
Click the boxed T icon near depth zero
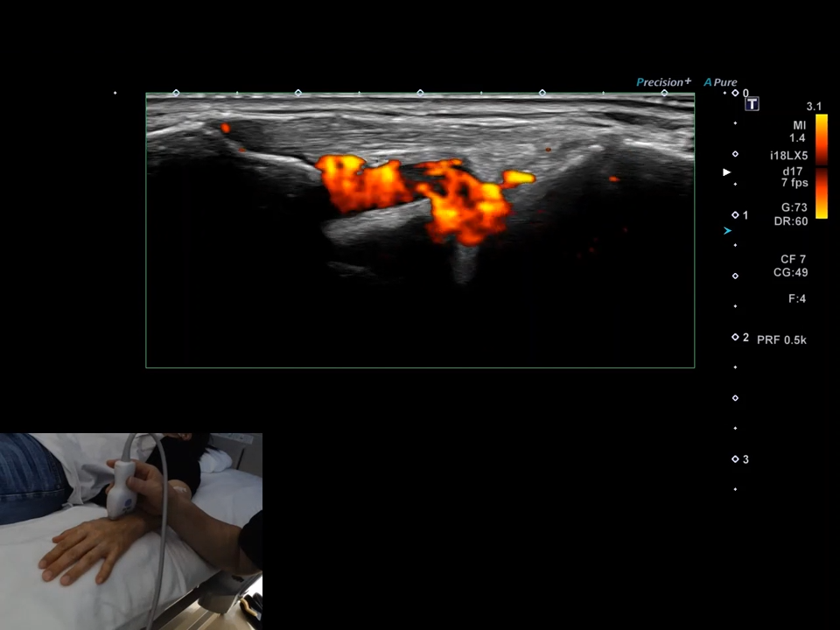(752, 104)
